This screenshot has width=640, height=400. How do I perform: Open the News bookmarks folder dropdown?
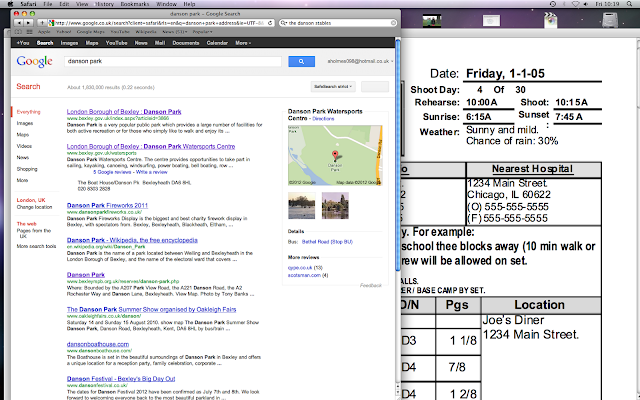[x=175, y=32]
